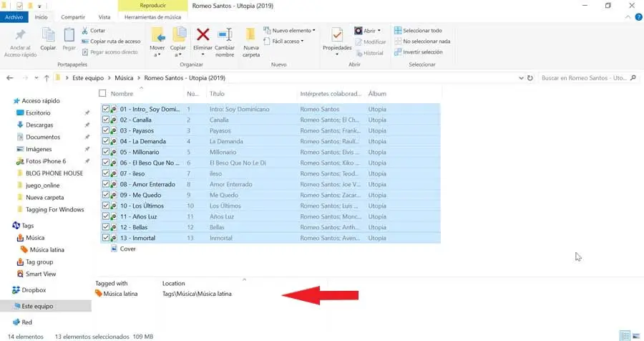Switch to the Compartir tab

(73, 16)
